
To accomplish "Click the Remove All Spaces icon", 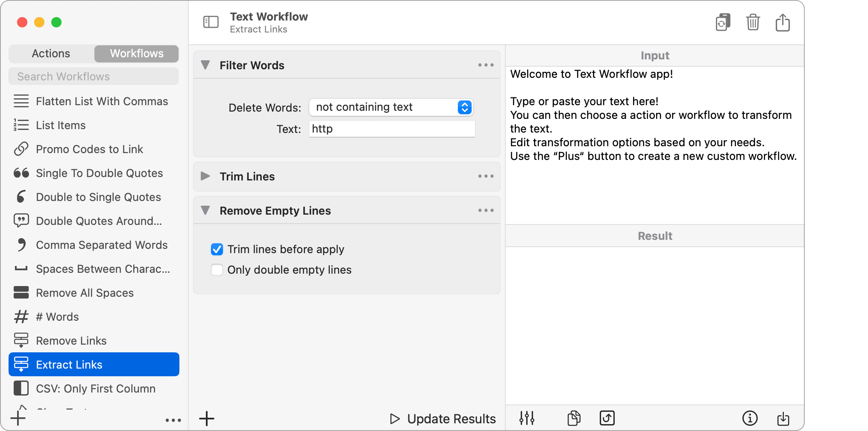I will (21, 292).
